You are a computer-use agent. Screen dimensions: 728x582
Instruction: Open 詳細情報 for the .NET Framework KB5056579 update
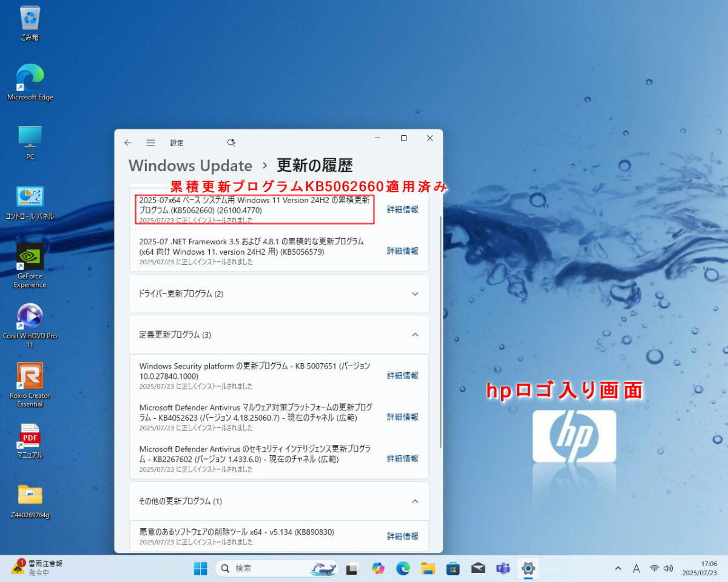pos(403,250)
